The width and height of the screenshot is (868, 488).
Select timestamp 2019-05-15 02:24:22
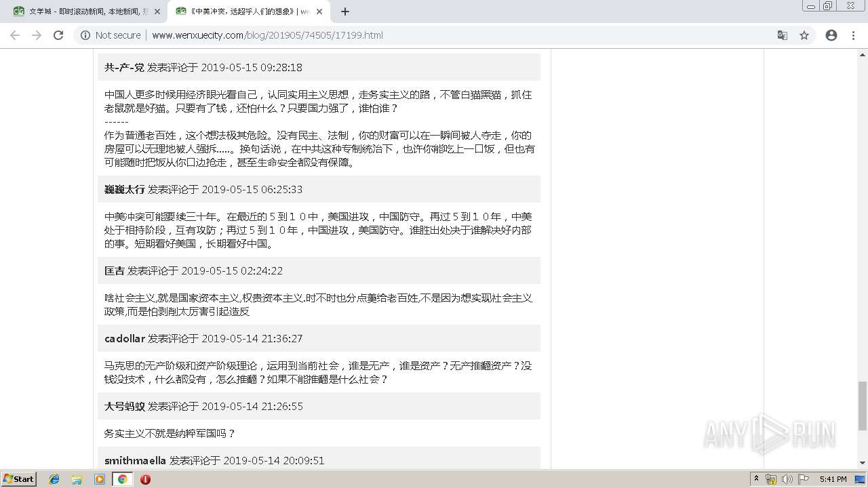232,270
